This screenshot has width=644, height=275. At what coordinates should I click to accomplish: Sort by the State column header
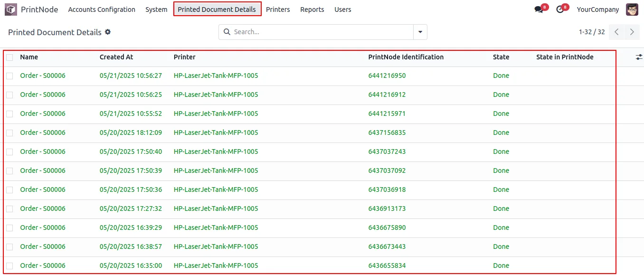click(x=501, y=57)
